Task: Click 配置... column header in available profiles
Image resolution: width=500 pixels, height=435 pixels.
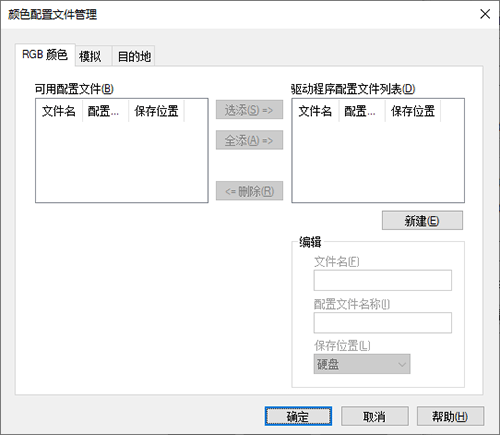Action: pyautogui.click(x=105, y=111)
